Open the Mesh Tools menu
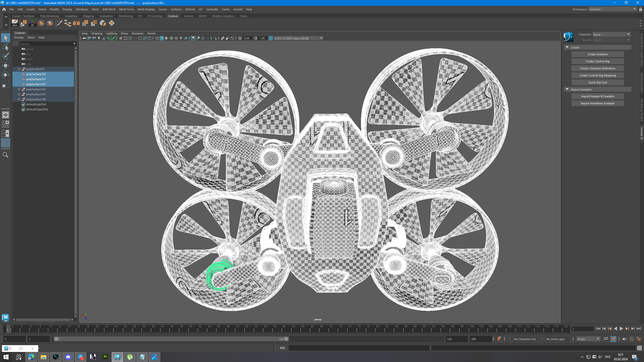Screen dimensions: 644x362 [126, 9]
